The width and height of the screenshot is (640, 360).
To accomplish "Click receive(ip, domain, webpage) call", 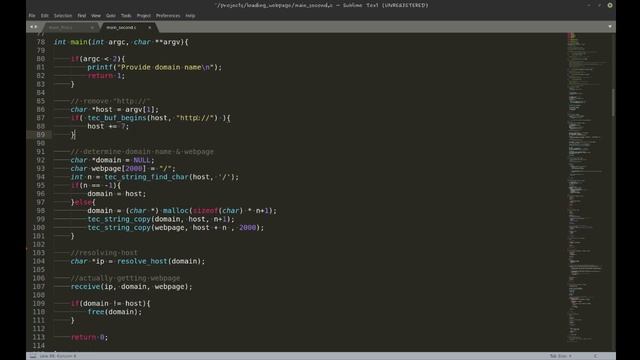I will pyautogui.click(x=131, y=287).
